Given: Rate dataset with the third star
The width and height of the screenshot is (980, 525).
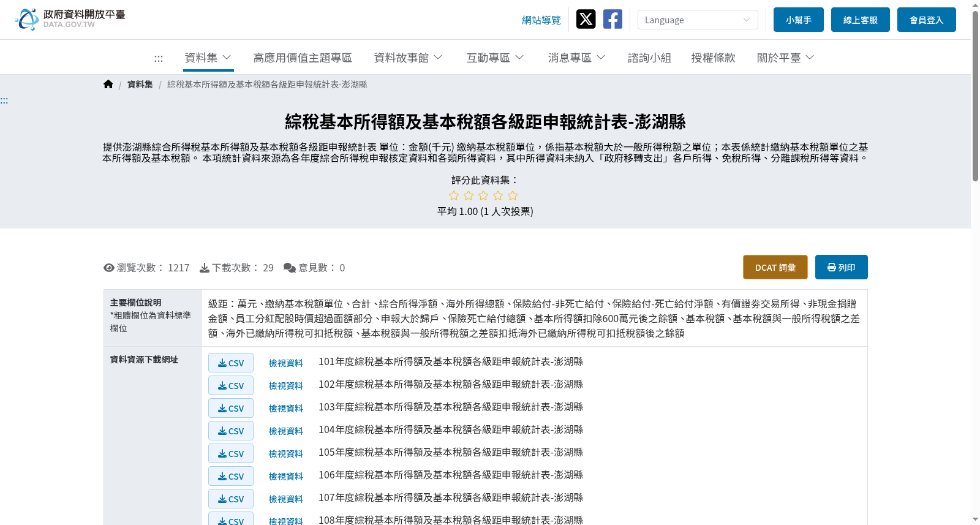Looking at the screenshot, I should point(483,195).
